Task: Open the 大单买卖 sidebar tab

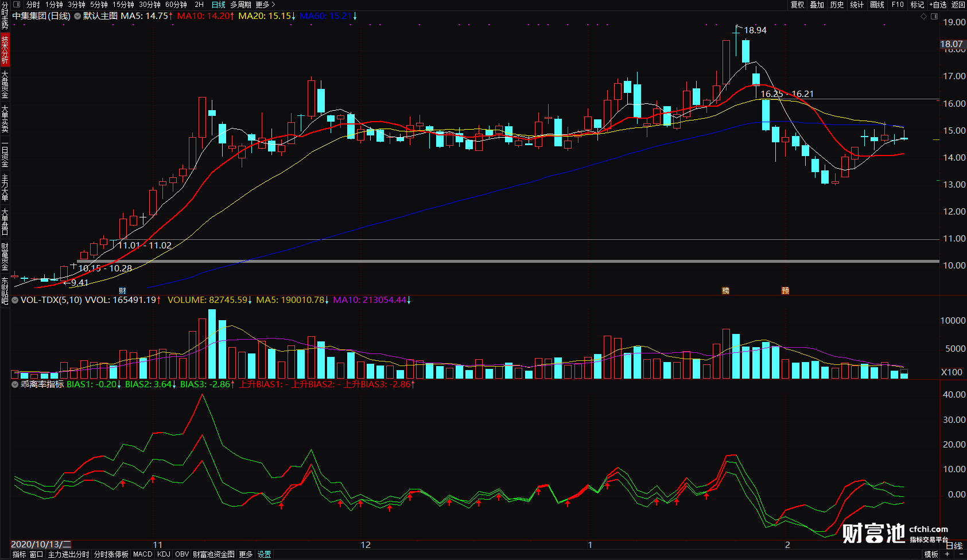Action: (5, 119)
